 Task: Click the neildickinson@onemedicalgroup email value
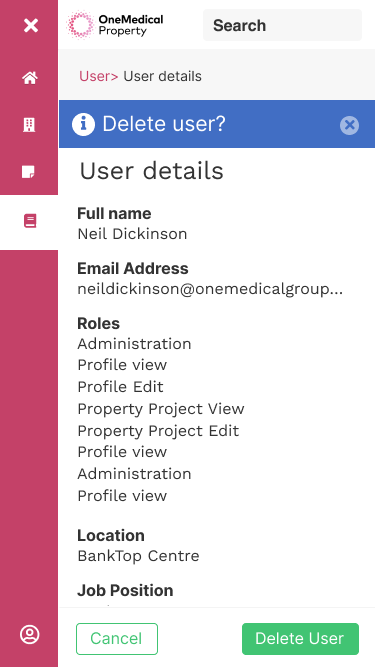click(x=210, y=289)
